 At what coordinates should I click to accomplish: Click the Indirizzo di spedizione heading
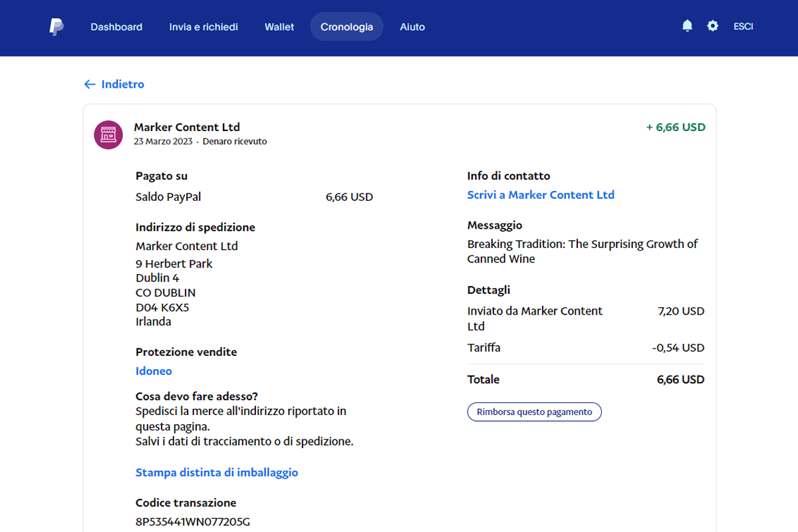click(x=196, y=227)
